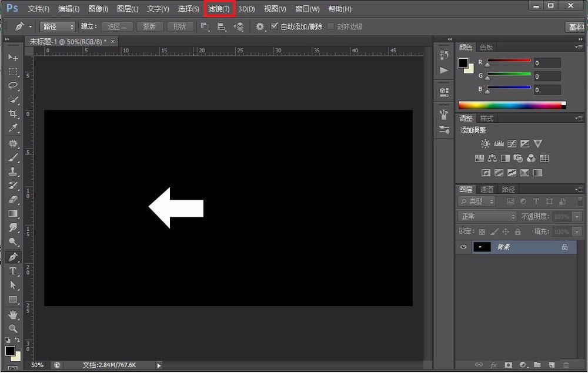Screen dimensions: 588x373
Task: Select the Move tool
Action: click(x=13, y=57)
